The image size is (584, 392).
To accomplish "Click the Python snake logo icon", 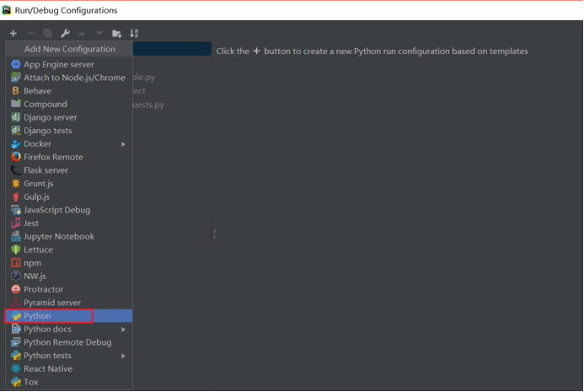I will click(16, 316).
